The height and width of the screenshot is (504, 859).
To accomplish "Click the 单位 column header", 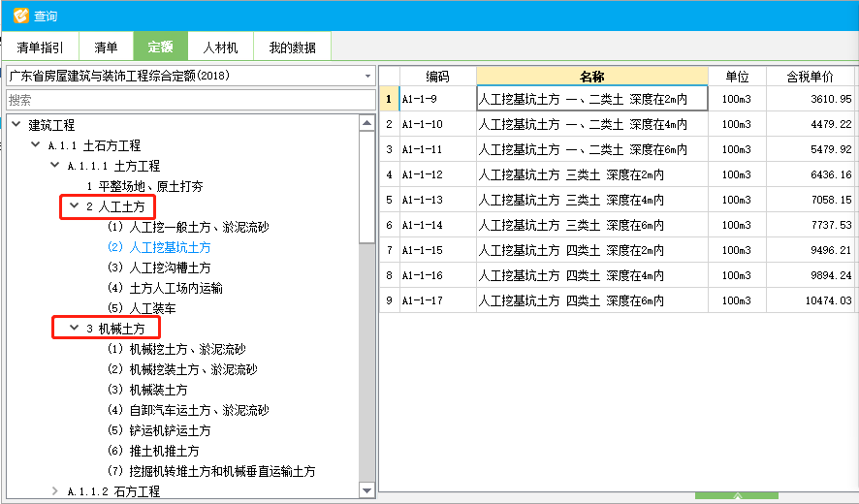I will pyautogui.click(x=737, y=77).
